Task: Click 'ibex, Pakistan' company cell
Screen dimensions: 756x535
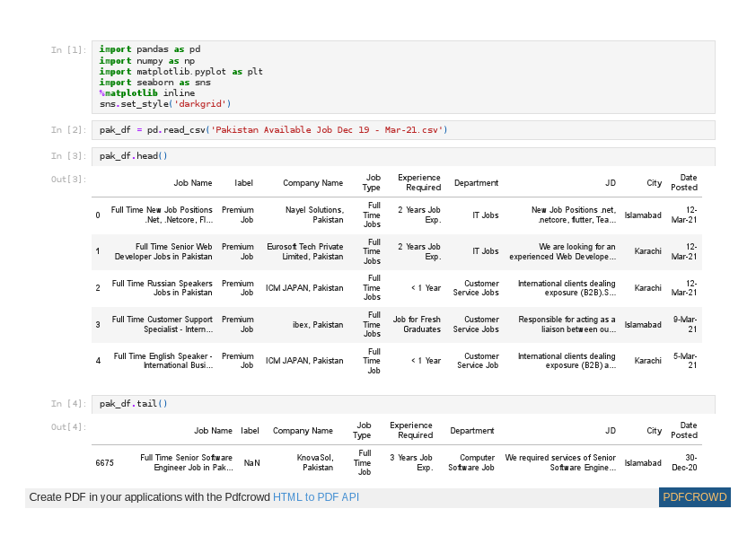Action: click(x=318, y=325)
